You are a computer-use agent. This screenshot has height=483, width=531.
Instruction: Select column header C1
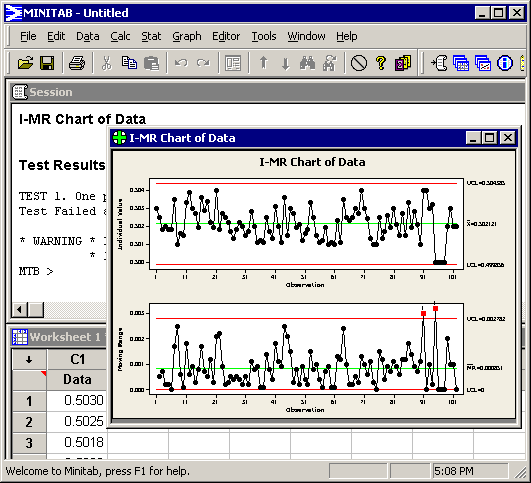(77, 359)
